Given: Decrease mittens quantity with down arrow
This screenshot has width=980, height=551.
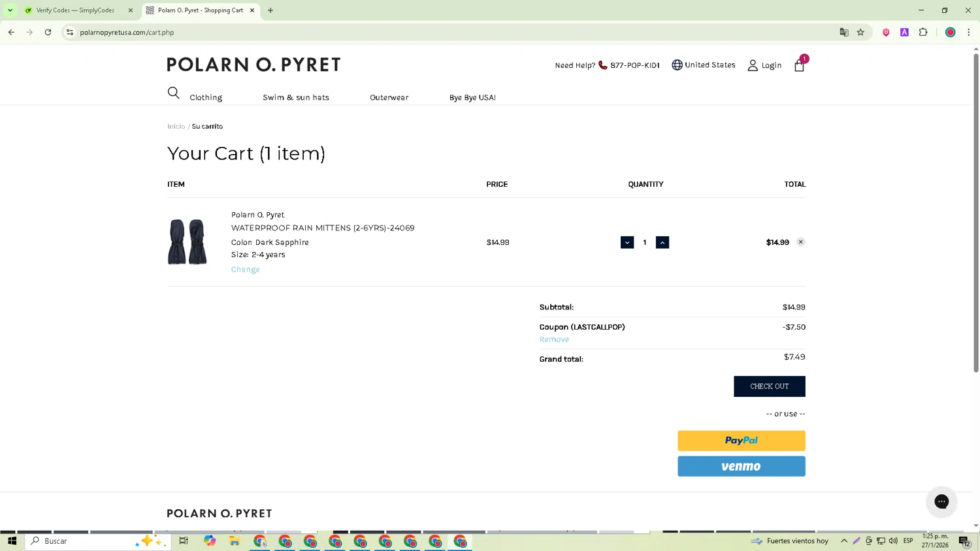Looking at the screenshot, I should pyautogui.click(x=627, y=242).
